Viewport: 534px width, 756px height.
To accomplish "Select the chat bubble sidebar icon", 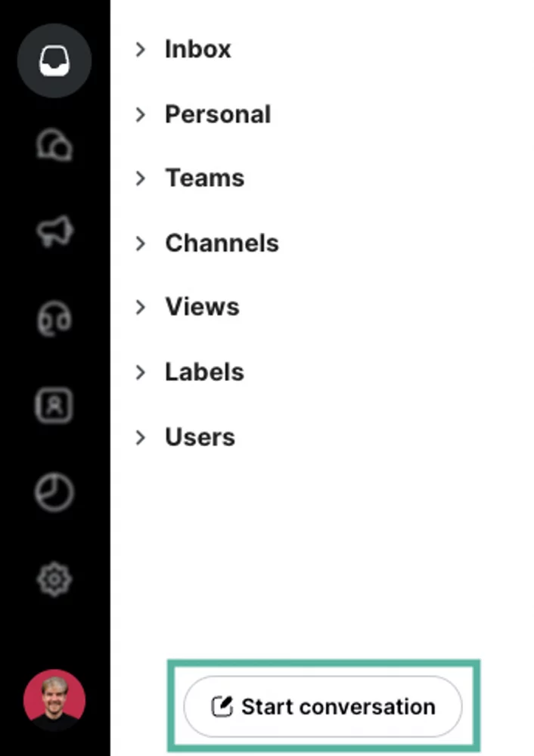I will [54, 145].
